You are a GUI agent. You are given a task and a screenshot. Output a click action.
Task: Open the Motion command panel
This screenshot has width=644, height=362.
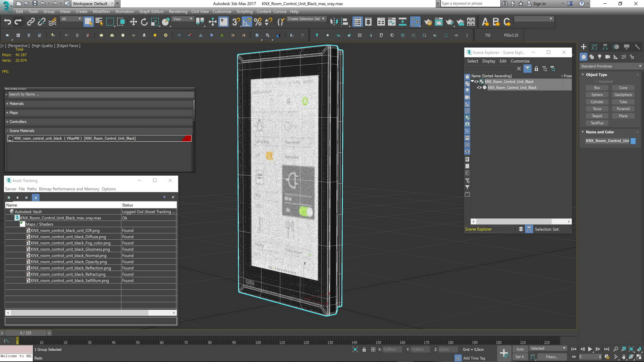click(616, 47)
